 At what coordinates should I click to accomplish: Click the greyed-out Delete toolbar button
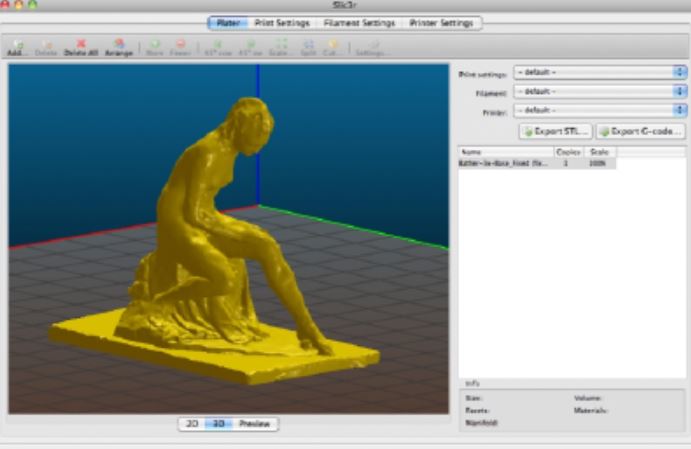click(46, 48)
